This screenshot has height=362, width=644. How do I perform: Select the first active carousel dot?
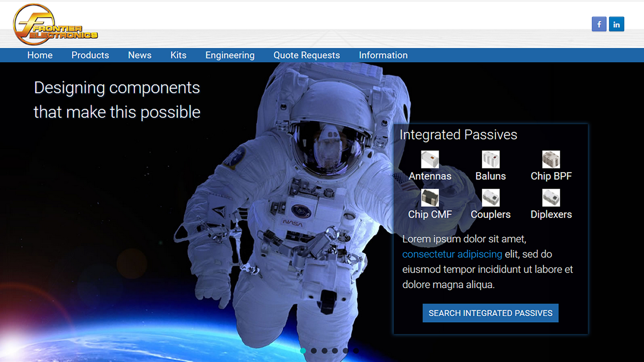click(x=303, y=351)
